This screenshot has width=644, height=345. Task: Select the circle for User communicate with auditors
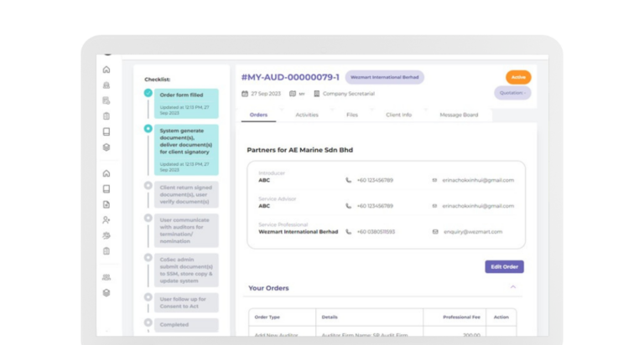coord(148,218)
